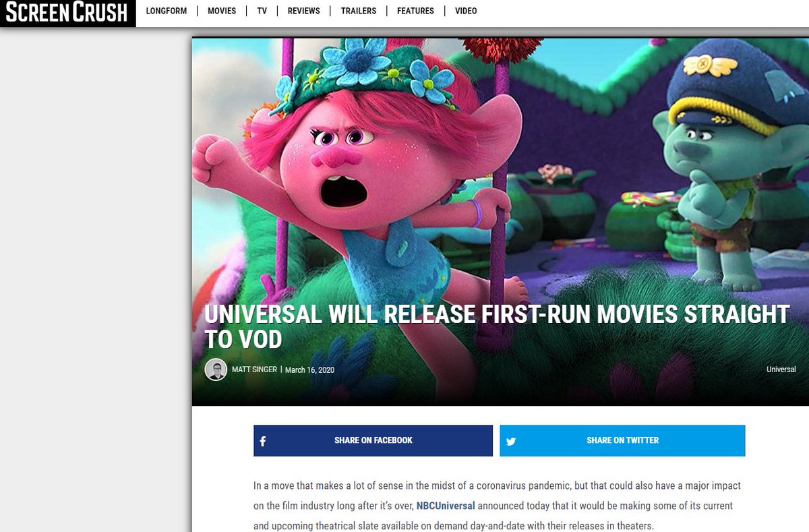Click the Twitter bird icon
This screenshot has width=809, height=532.
click(511, 442)
